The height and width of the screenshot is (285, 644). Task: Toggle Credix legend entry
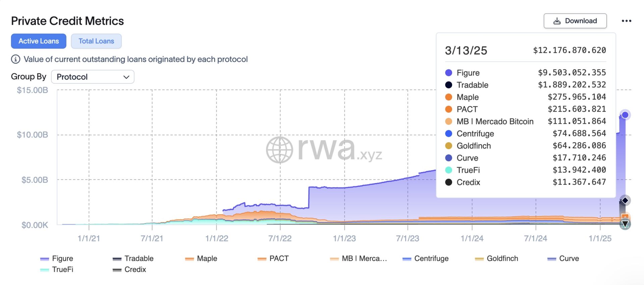(x=129, y=270)
